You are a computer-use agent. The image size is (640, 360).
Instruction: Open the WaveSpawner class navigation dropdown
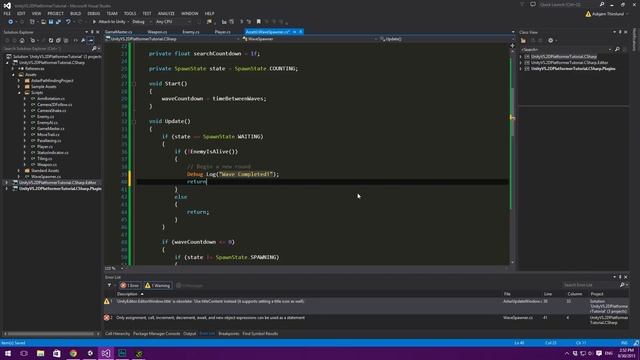click(310, 39)
